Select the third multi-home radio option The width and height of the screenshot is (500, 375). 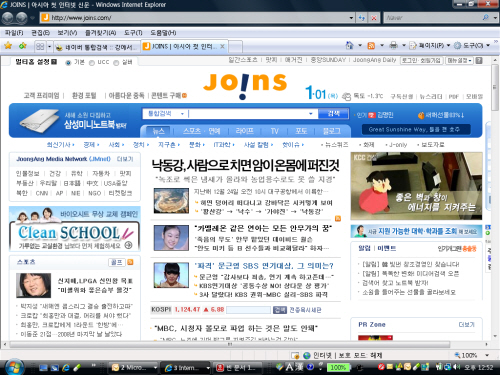(116, 62)
